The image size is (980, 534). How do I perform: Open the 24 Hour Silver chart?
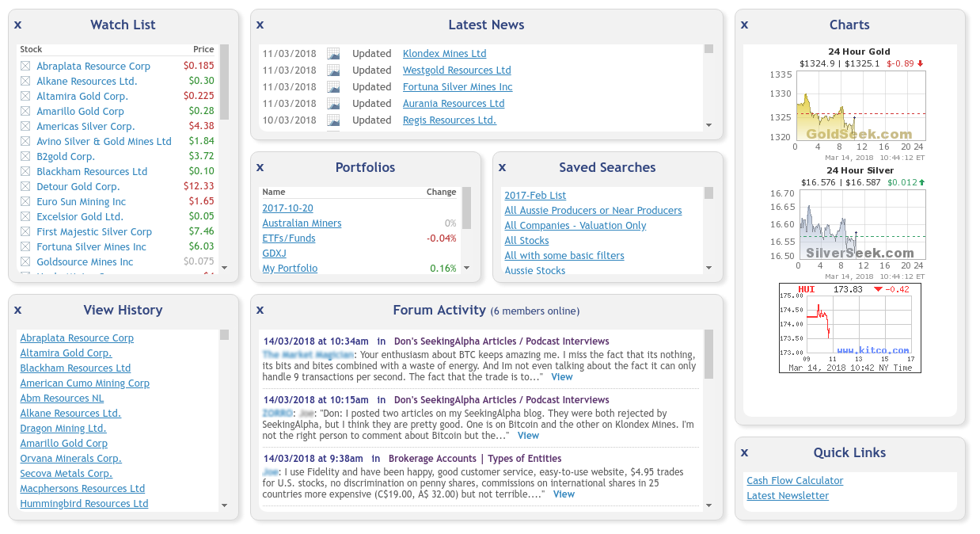(859, 223)
